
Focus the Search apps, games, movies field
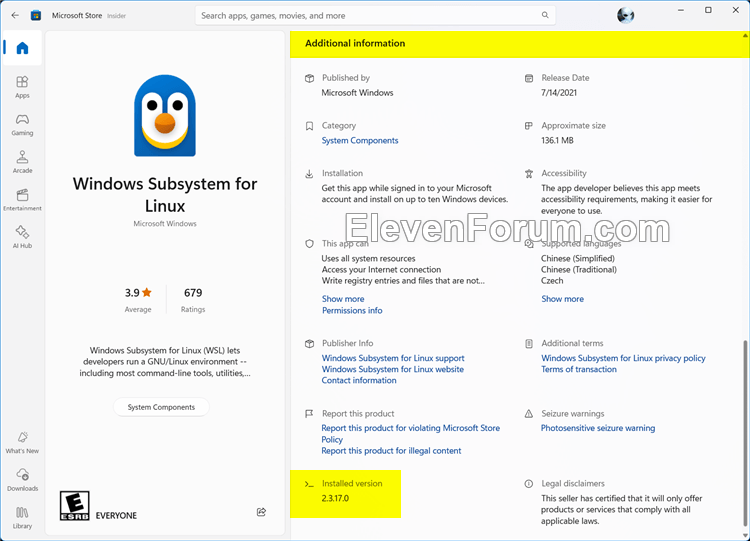pyautogui.click(x=375, y=15)
